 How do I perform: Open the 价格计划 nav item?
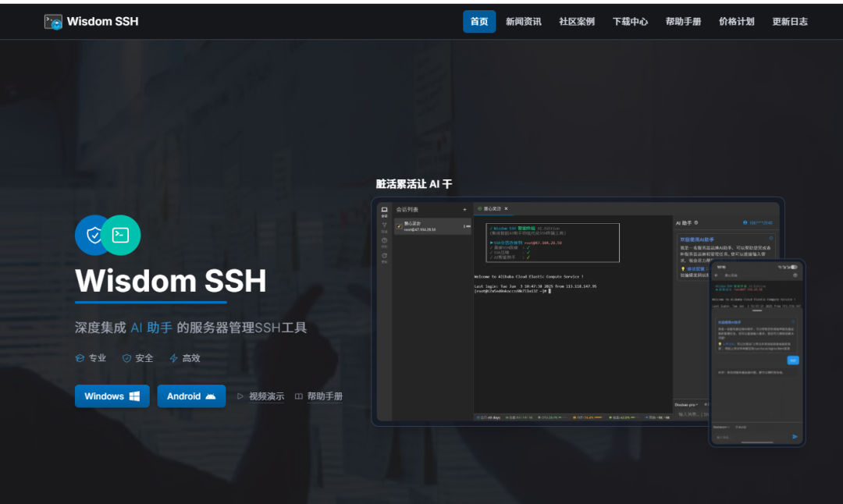click(737, 22)
